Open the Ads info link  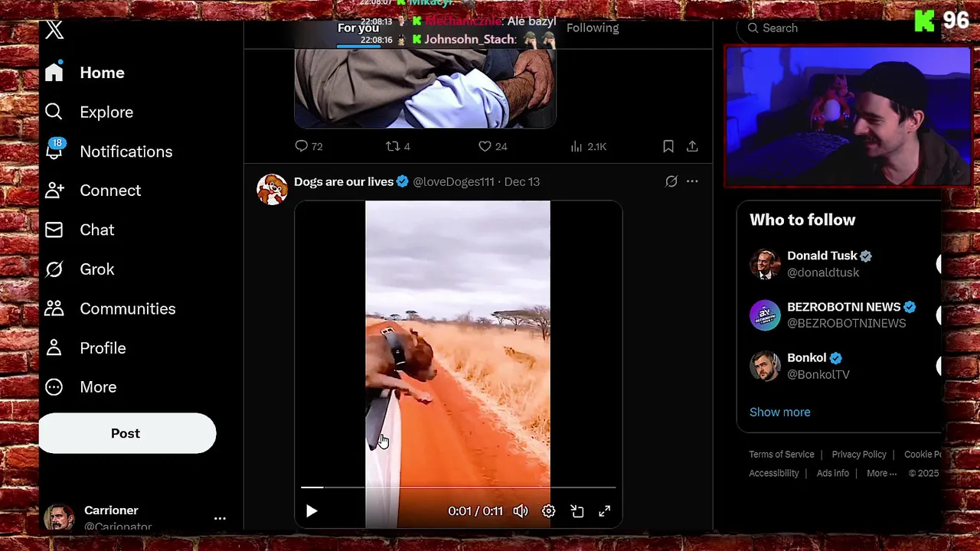point(833,474)
